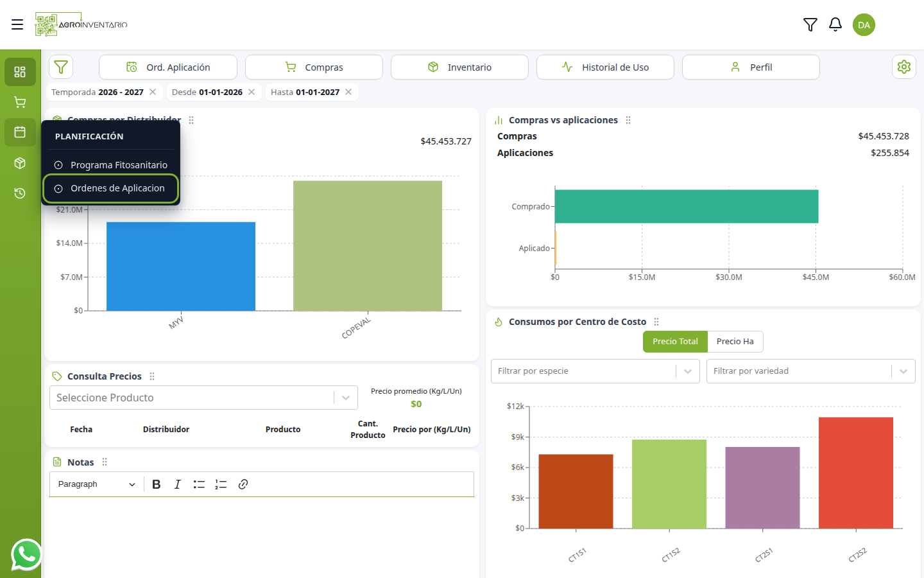The width and height of the screenshot is (924, 578).
Task: Remove Hasta 01-01-2027 filter
Action: point(348,92)
